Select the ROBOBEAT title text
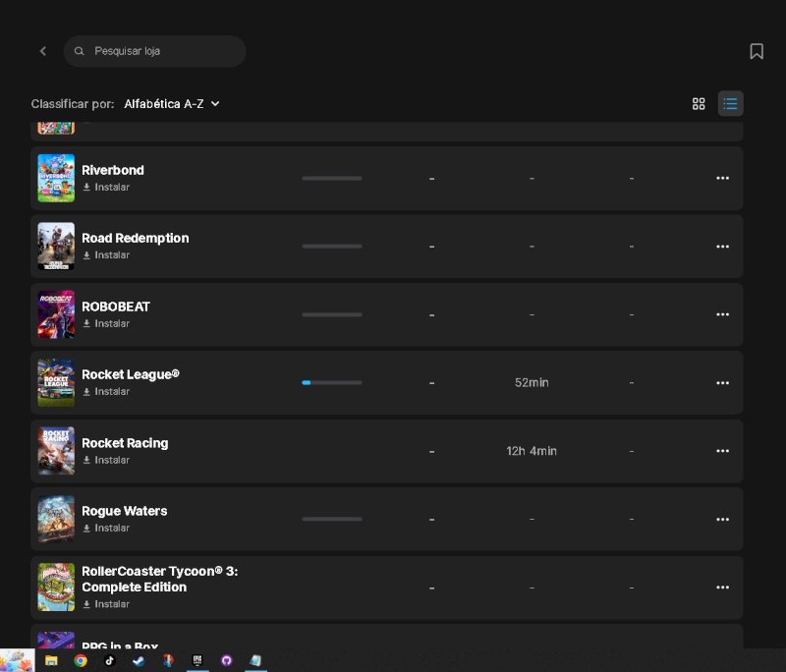786x672 pixels. pyautogui.click(x=116, y=307)
